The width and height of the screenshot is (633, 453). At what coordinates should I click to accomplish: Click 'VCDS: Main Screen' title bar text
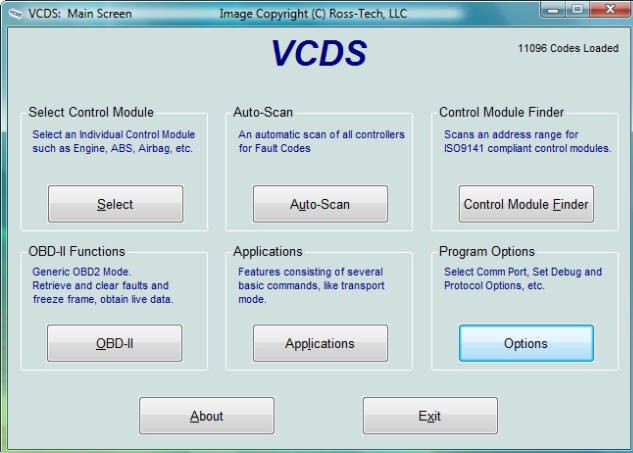pyautogui.click(x=80, y=14)
